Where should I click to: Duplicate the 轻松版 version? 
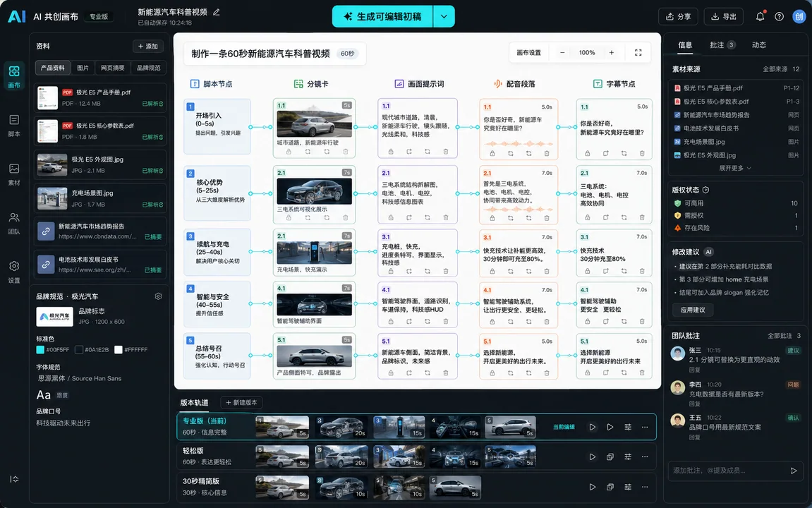(610, 456)
